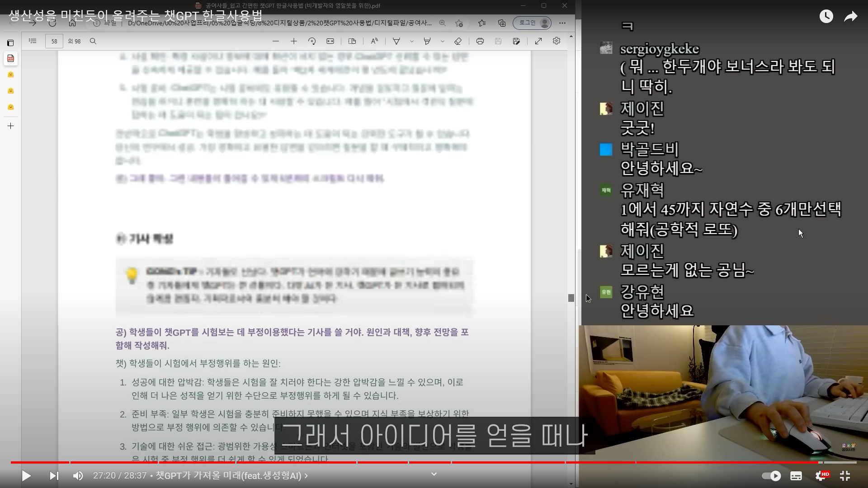868x488 pixels.
Task: Open PDF viewer settings gear
Action: 557,41
